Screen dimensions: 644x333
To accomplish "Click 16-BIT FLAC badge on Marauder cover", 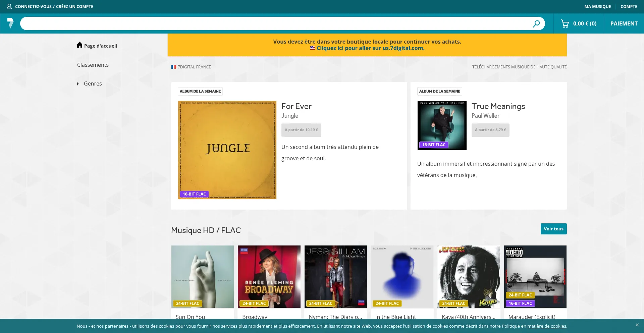I will (520, 303).
